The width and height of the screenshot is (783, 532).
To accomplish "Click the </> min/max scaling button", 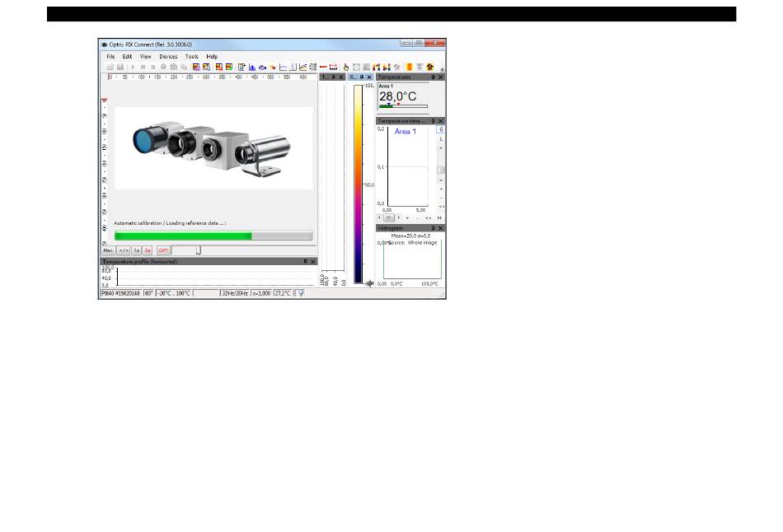I will (x=123, y=250).
